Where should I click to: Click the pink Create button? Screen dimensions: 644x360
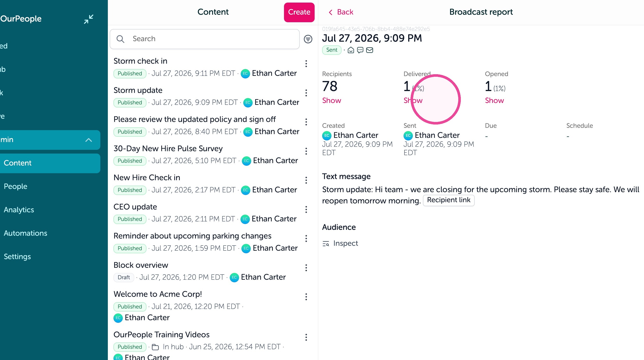(x=299, y=12)
